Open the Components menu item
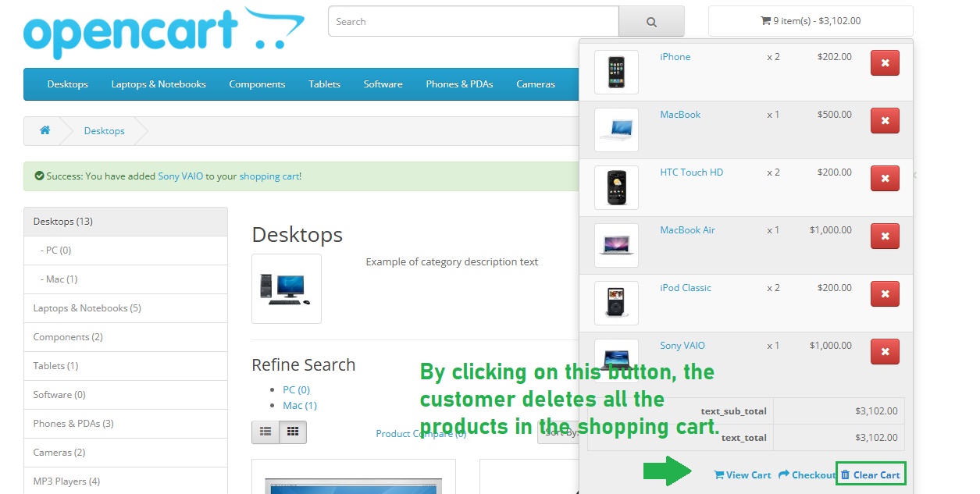 click(257, 84)
